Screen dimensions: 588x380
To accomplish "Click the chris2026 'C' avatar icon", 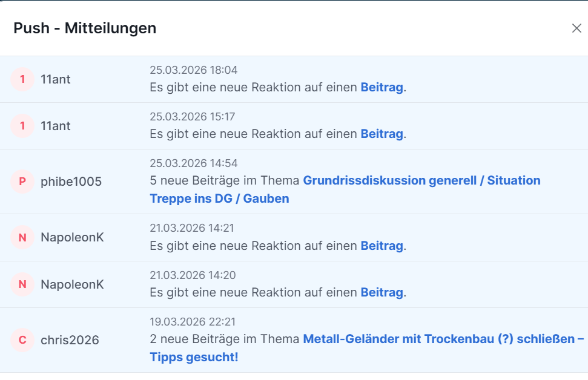I will 22,340.
